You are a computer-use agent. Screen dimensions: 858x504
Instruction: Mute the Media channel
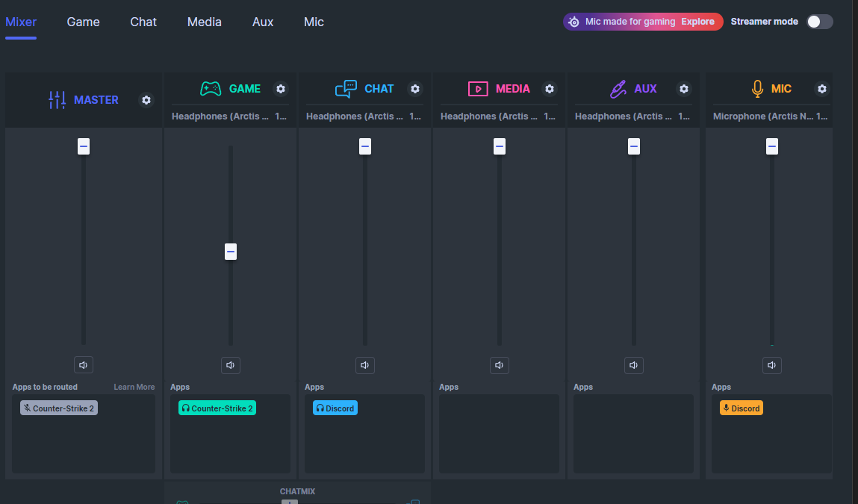[x=499, y=365]
